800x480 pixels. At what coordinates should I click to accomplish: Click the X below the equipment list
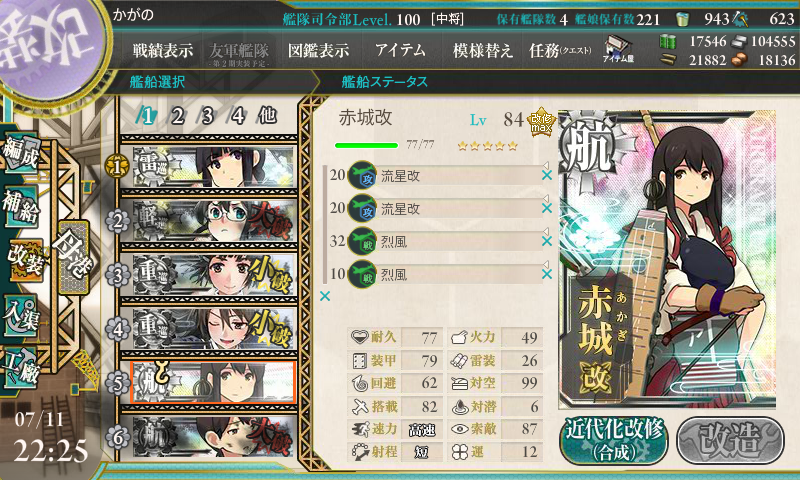click(x=325, y=296)
